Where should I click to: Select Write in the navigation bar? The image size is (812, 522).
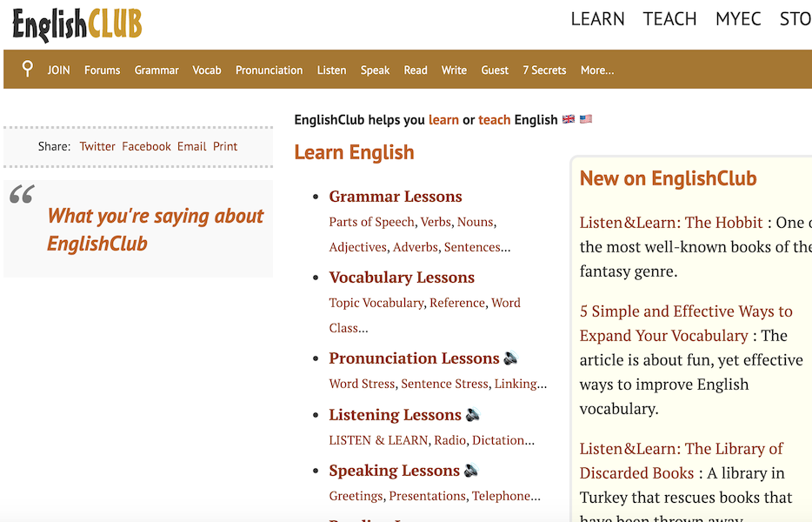pos(454,70)
